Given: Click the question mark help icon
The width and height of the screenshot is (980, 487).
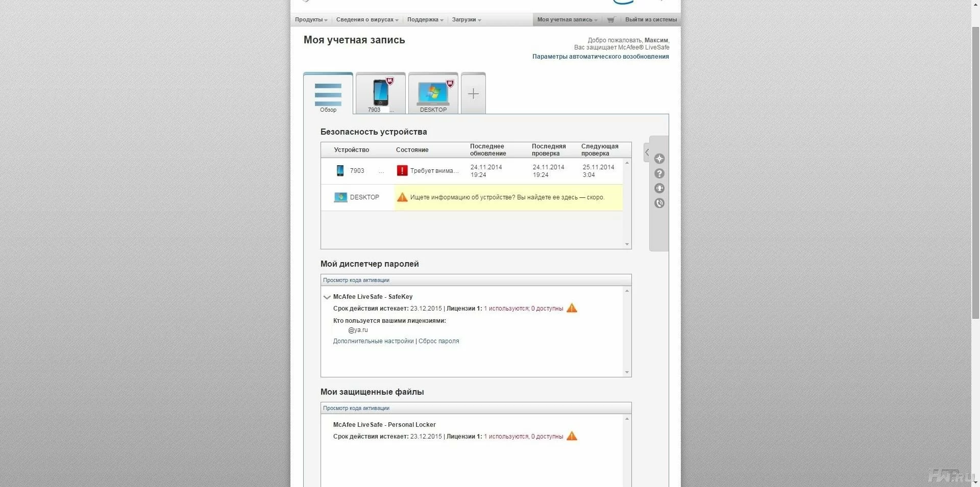Looking at the screenshot, I should coord(659,173).
